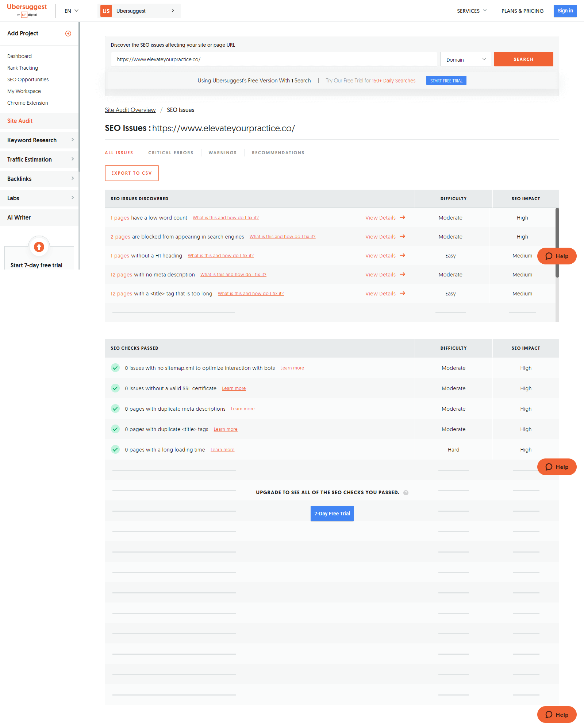Click Start 7-day free trial in sidebar
Viewport: 584px width, 728px height.
(x=36, y=265)
